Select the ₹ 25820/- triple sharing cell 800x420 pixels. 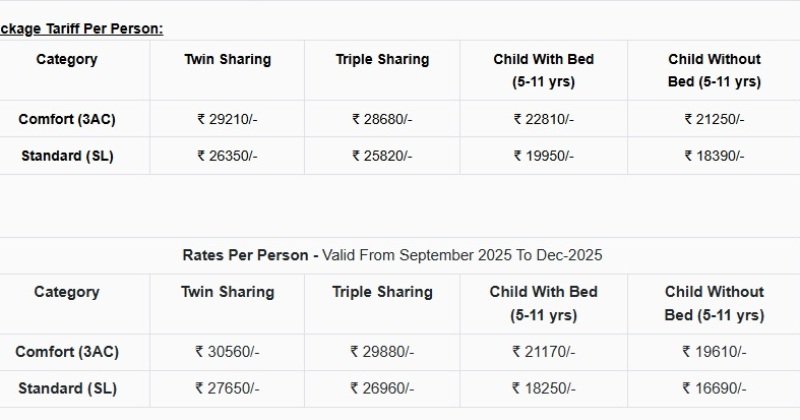pos(382,156)
